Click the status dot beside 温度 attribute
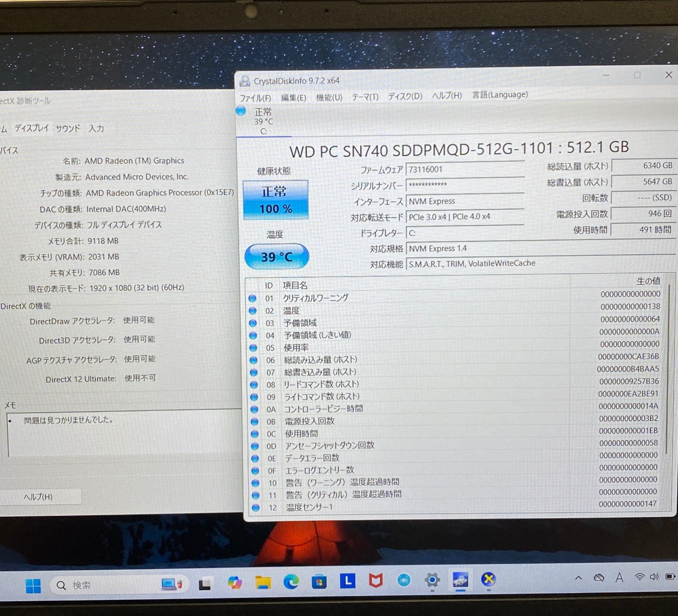This screenshot has height=616, width=678. (x=253, y=311)
